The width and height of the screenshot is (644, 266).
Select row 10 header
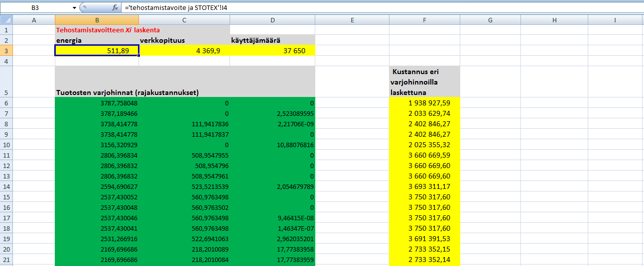point(6,145)
